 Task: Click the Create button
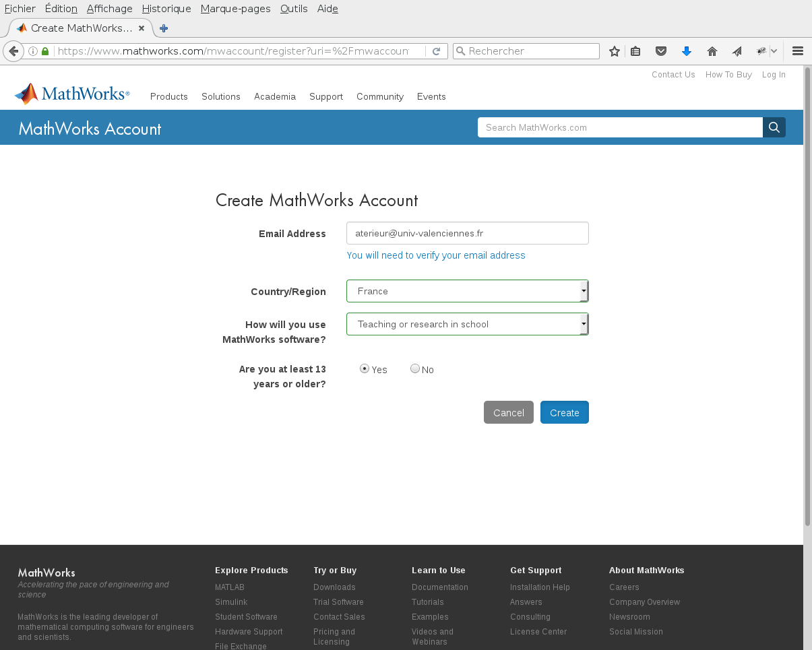point(565,412)
